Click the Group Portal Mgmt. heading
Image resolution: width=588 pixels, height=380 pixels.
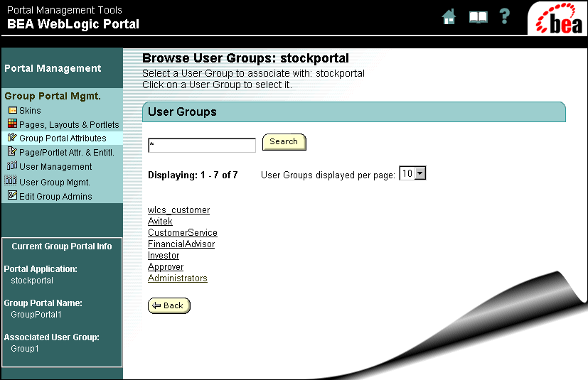[53, 96]
